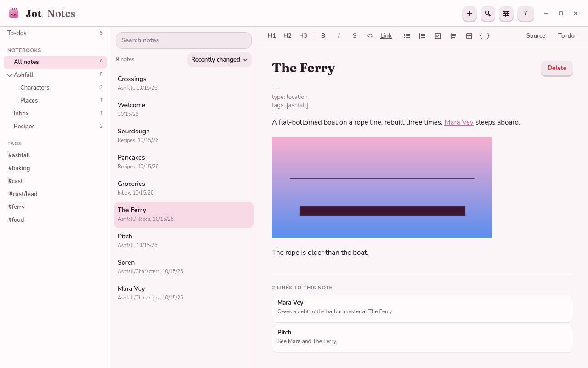Apply bold formatting

point(323,36)
